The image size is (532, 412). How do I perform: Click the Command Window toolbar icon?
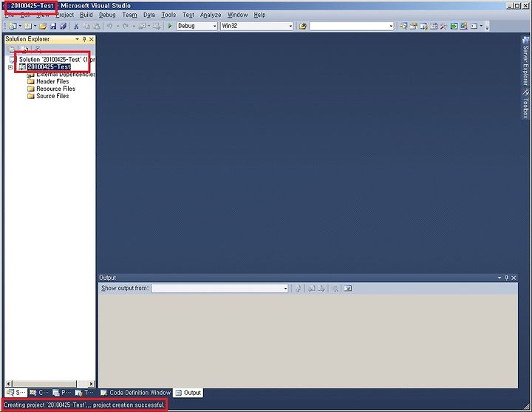pos(474,26)
